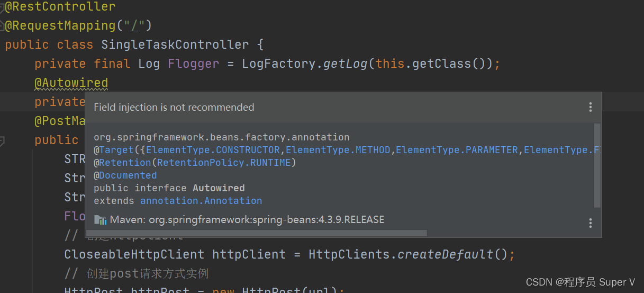This screenshot has height=293, width=644.
Task: Open the ElementType.PARAMETER link
Action: coord(457,150)
